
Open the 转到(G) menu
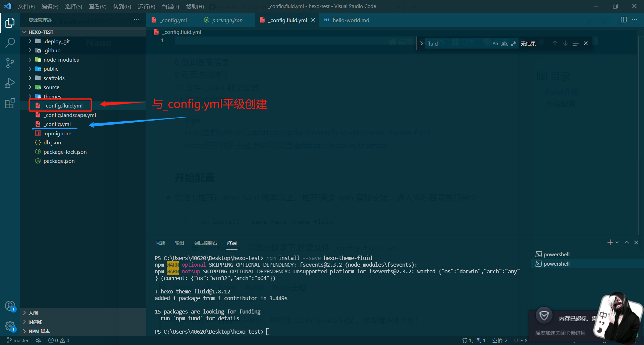click(122, 6)
